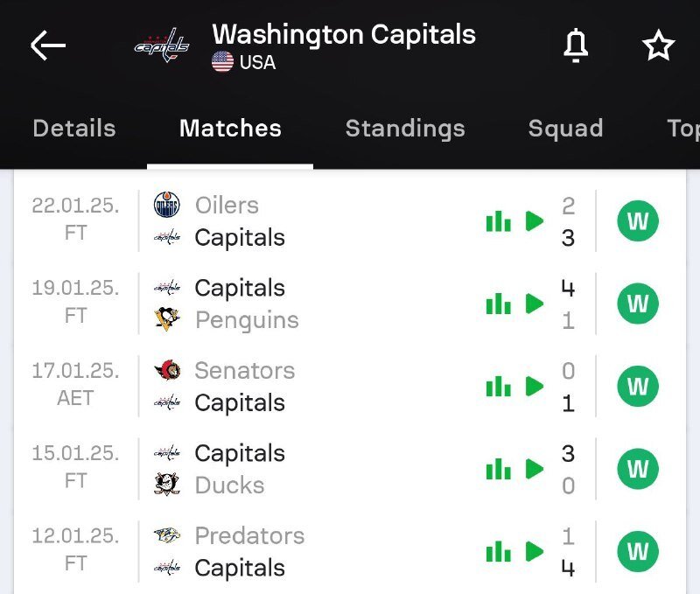The width and height of the screenshot is (700, 594).
Task: Tap the Washington Capitals team logo in header
Action: pos(161,45)
